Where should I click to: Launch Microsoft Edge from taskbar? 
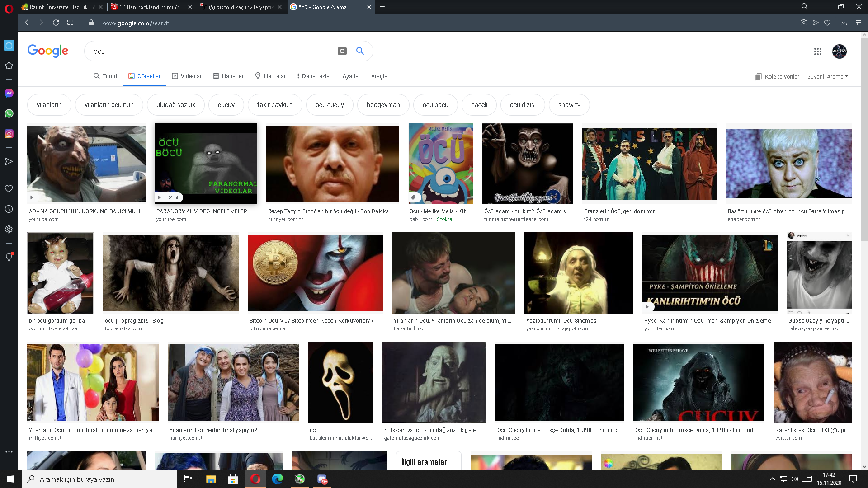tap(277, 479)
